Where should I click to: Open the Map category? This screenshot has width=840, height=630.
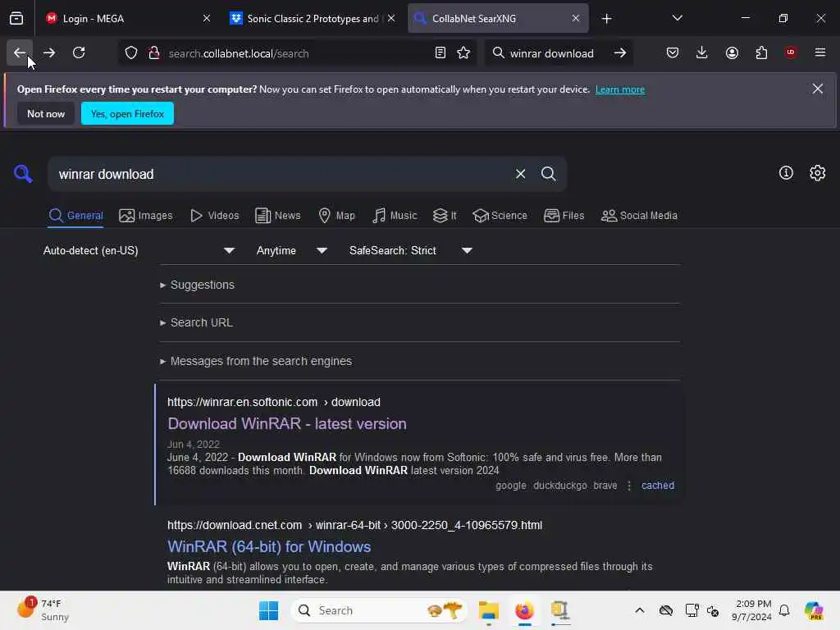point(336,216)
